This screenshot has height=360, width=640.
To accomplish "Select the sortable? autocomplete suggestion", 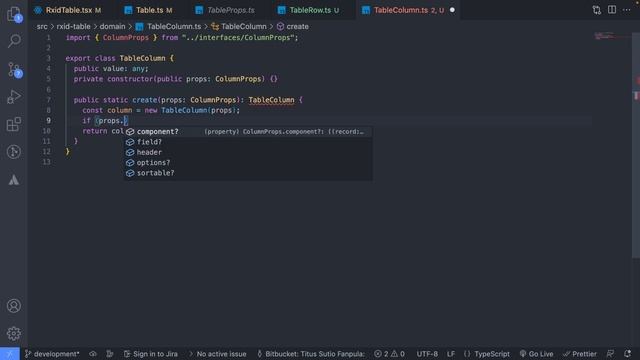I will (248, 173).
